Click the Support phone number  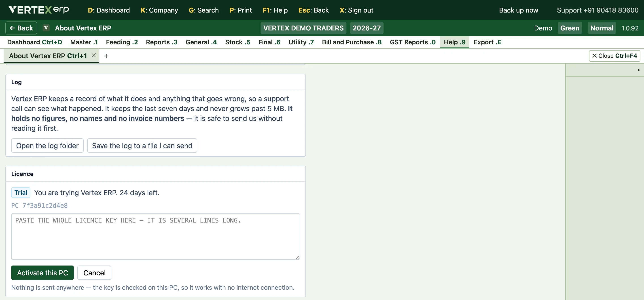click(597, 10)
